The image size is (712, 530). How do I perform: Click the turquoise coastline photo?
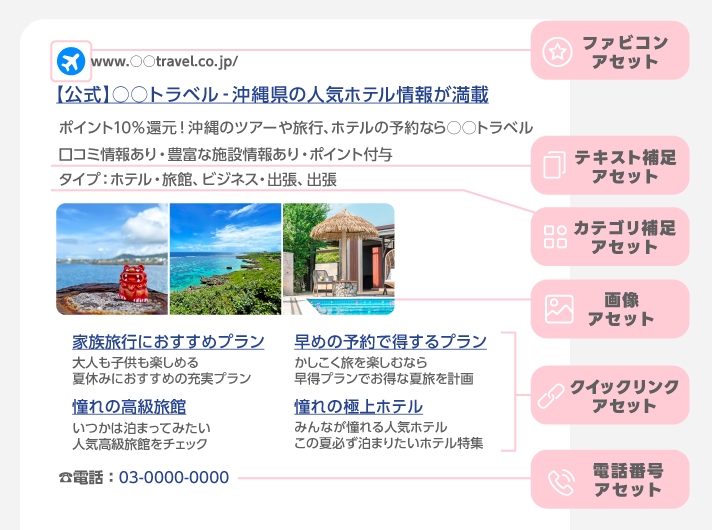[225, 259]
